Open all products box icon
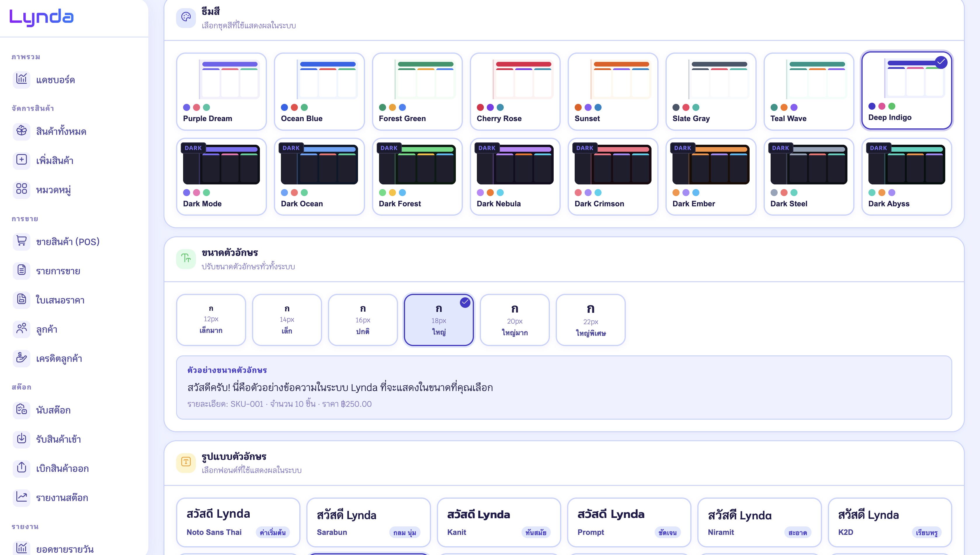The width and height of the screenshot is (980, 555). [21, 131]
